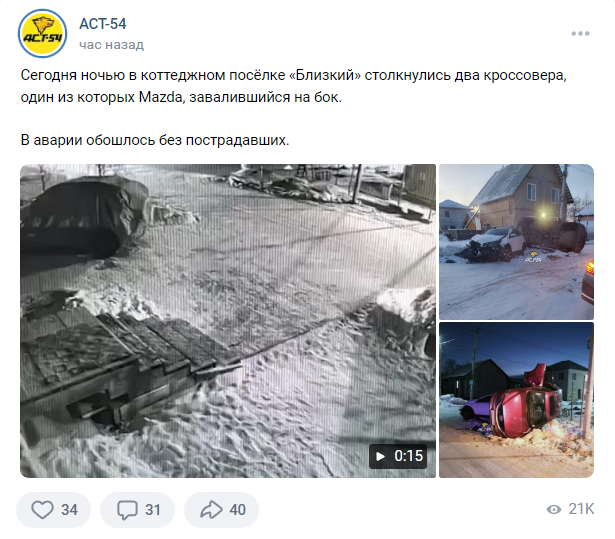Click the post text about Mazda crash
615x539 pixels.
[293, 86]
